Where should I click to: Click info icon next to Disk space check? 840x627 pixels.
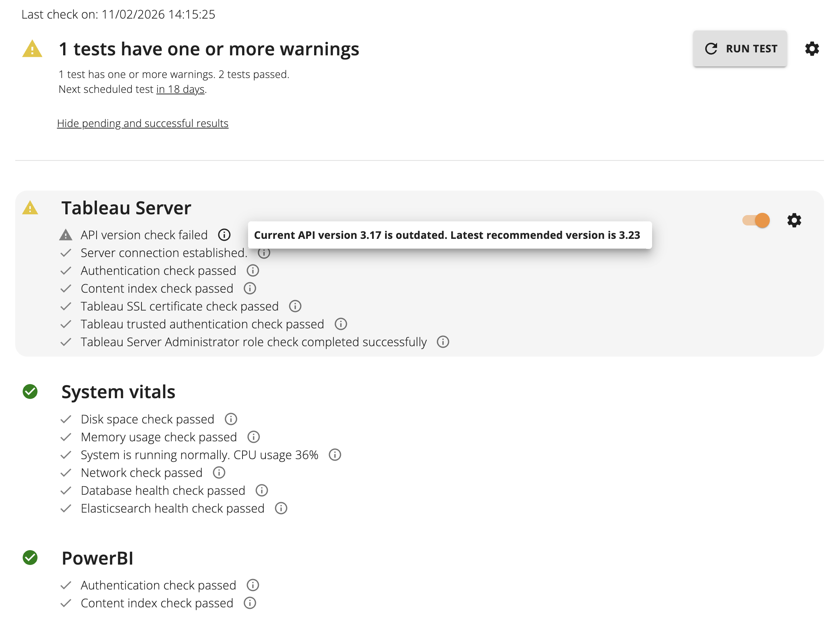coord(231,419)
